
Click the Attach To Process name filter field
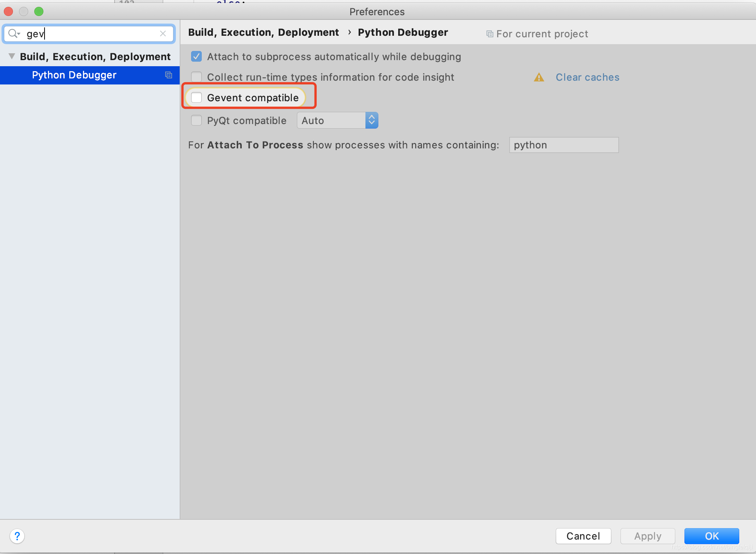point(564,145)
